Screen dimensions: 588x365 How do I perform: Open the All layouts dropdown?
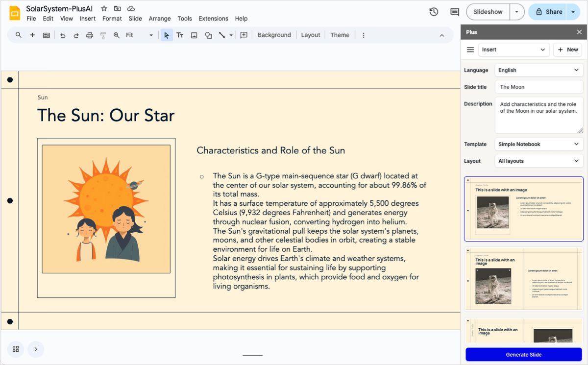pyautogui.click(x=539, y=161)
